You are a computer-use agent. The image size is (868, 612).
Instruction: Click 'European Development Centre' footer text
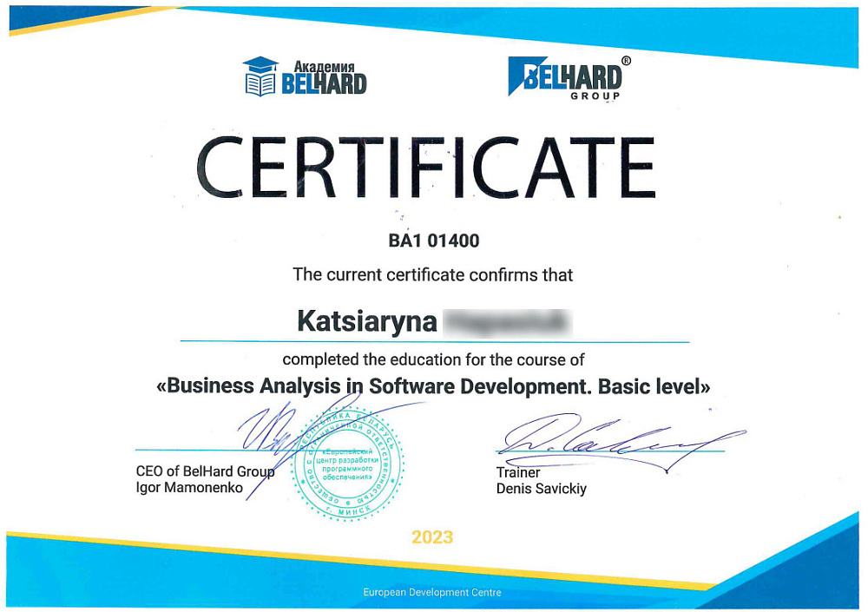click(432, 593)
